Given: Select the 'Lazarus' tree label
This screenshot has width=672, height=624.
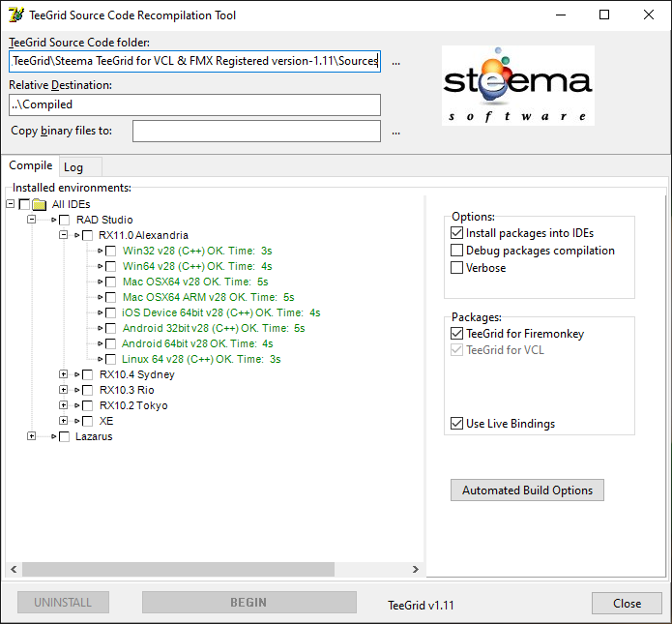Looking at the screenshot, I should click(x=94, y=436).
